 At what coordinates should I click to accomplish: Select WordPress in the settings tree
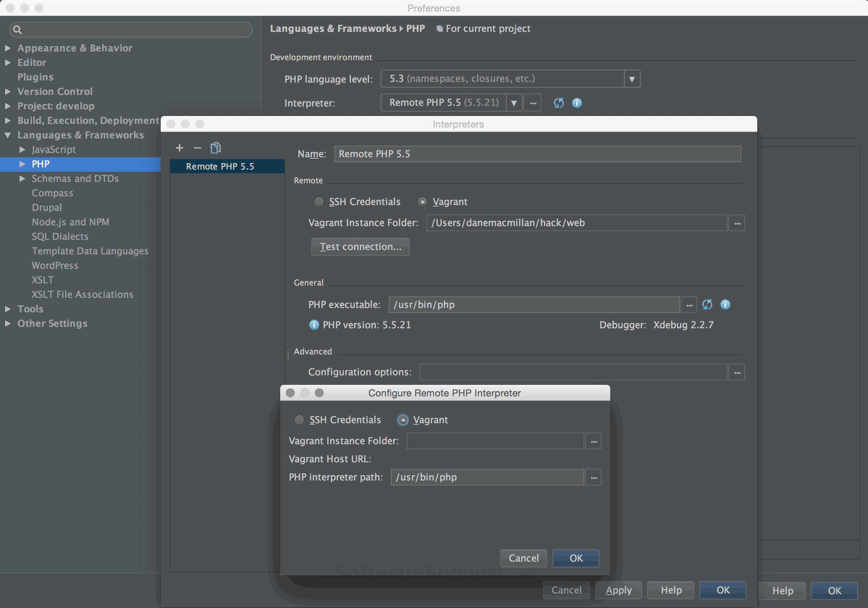[55, 265]
